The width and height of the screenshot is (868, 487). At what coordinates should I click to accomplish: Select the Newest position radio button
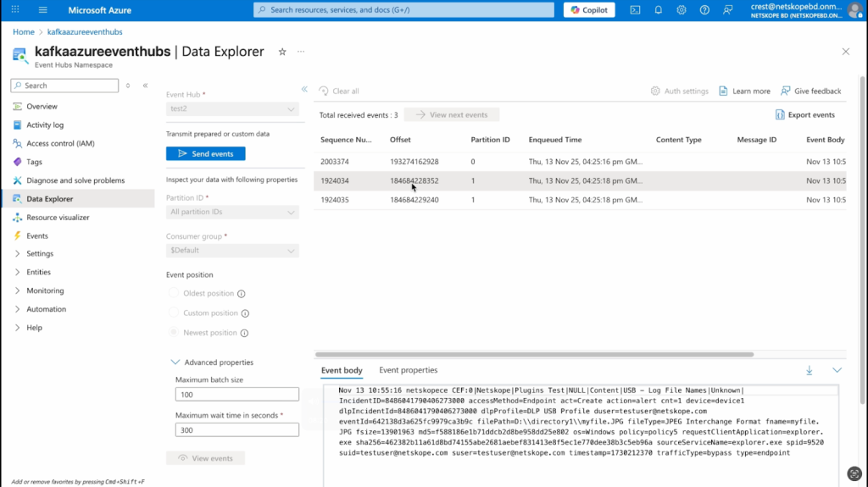(174, 332)
